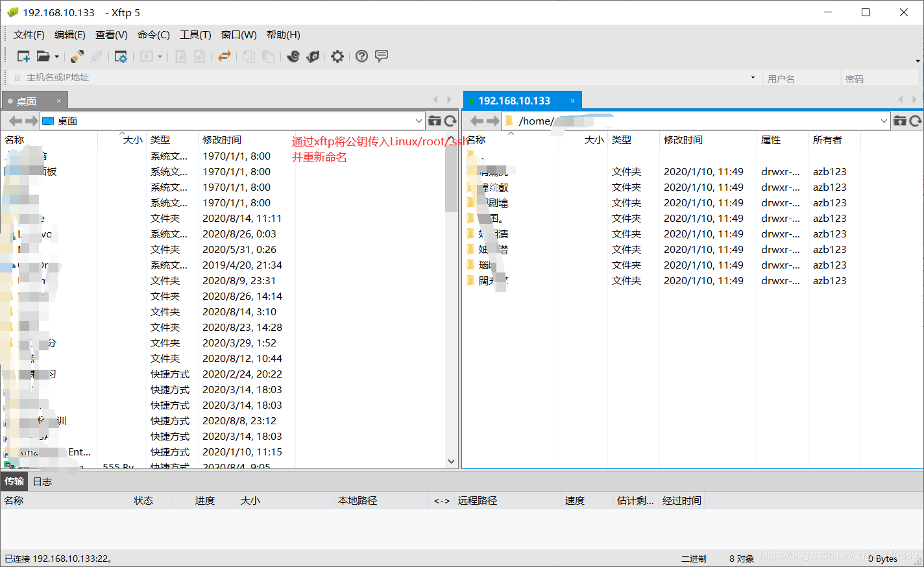The image size is (924, 567).
Task: Click the 远程路径 transfer column header
Action: click(507, 500)
